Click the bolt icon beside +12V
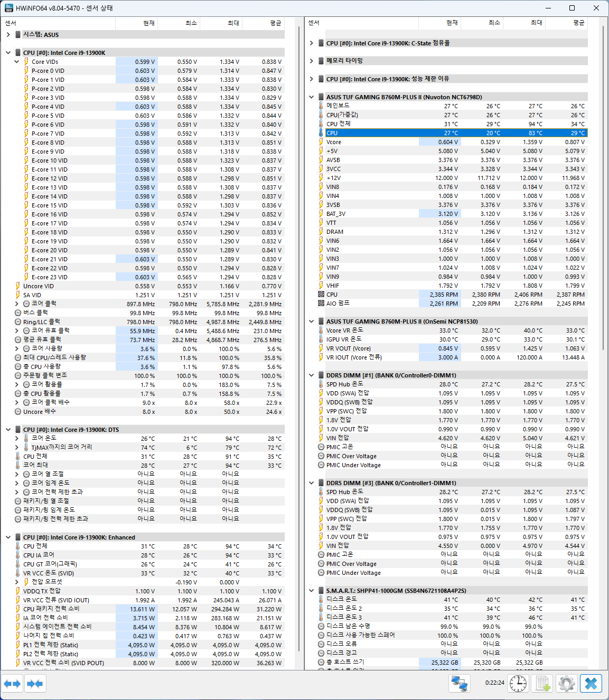 [x=321, y=177]
